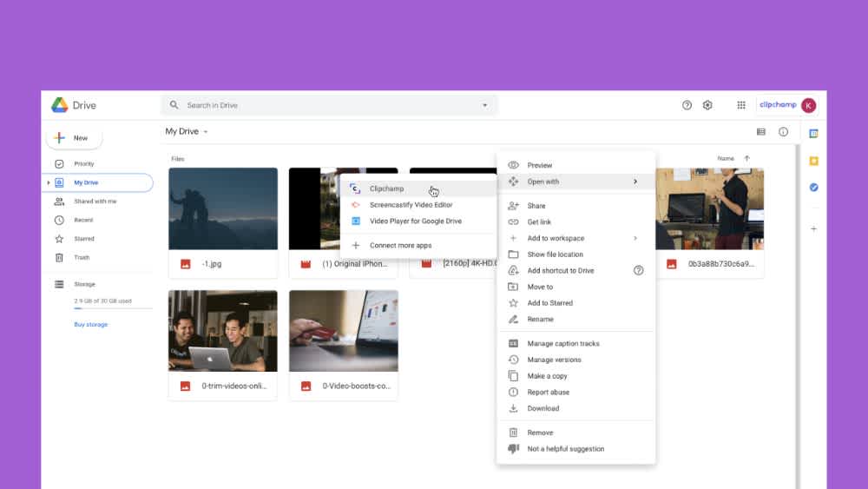Open Google Calendar side panel icon
The image size is (868, 489).
813,134
